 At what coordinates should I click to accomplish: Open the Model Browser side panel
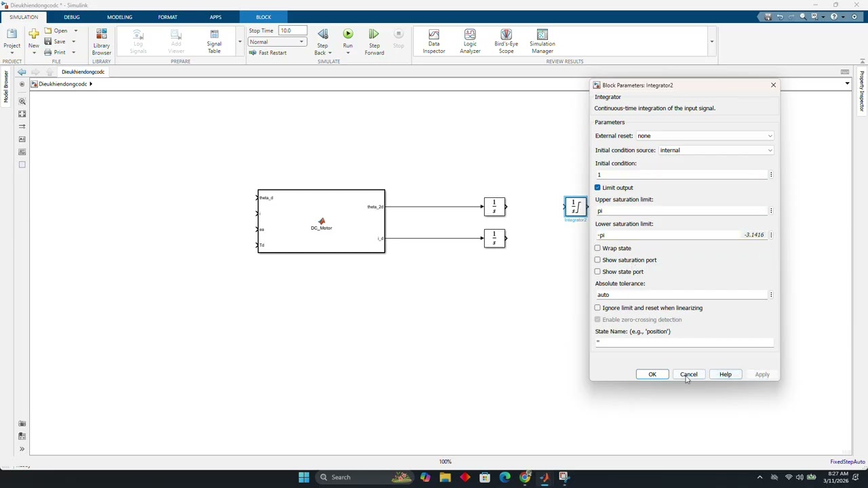click(5, 87)
